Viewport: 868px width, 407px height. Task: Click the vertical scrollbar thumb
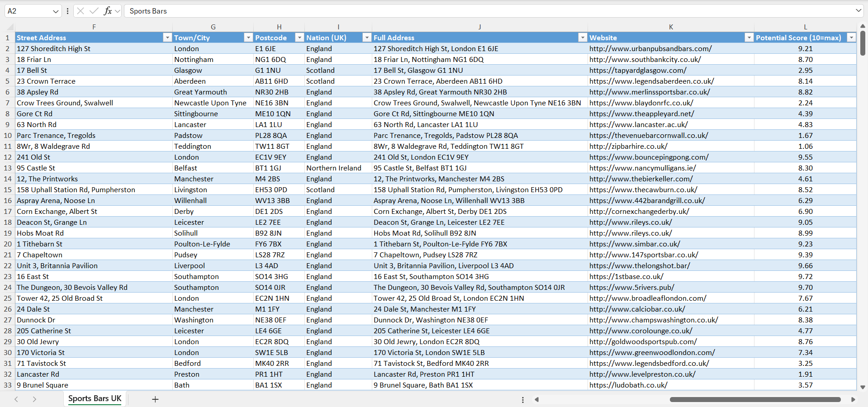(x=863, y=43)
